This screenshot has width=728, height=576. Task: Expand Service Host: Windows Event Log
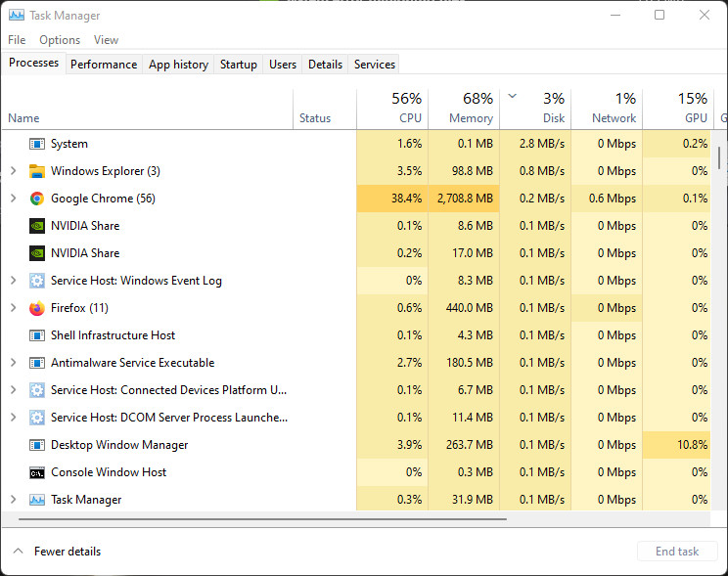pos(14,281)
